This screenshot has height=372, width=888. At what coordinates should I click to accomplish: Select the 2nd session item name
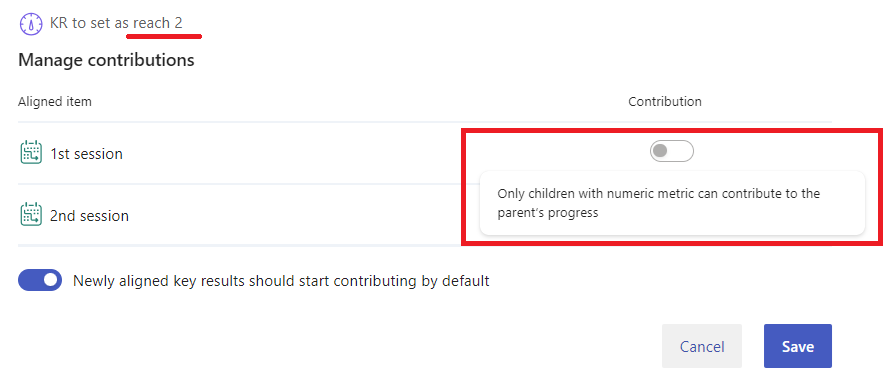[89, 216]
